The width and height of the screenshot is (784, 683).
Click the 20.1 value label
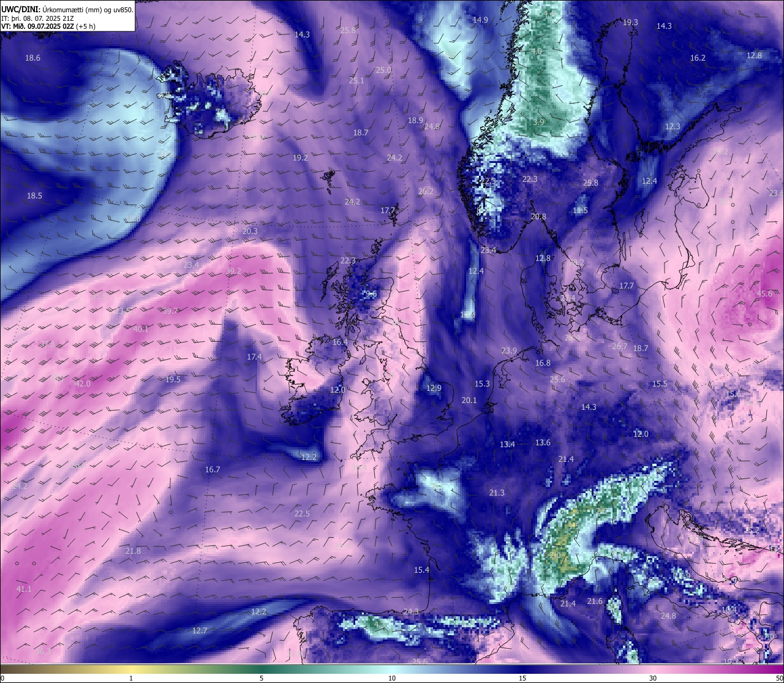pos(469,401)
